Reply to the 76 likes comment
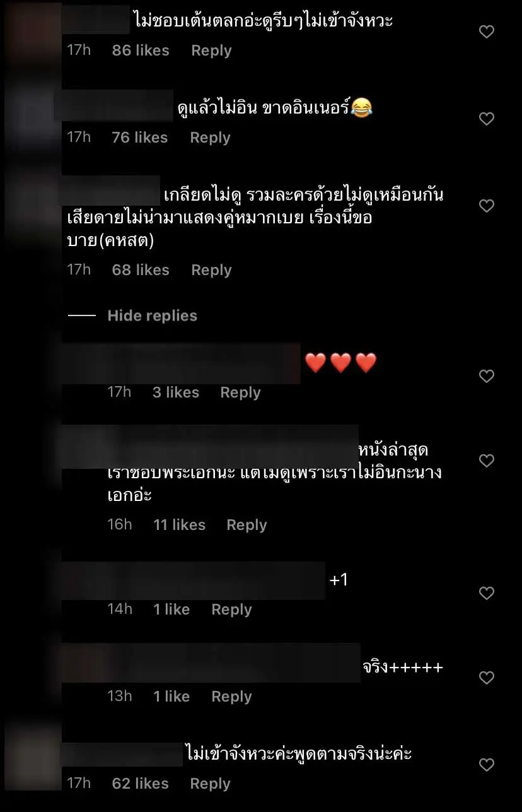The image size is (522, 812). 210,138
